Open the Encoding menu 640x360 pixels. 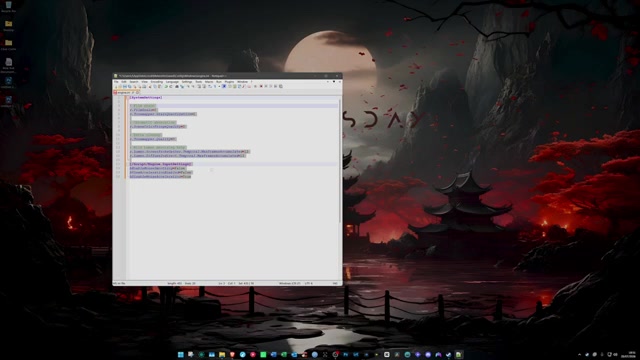click(x=157, y=82)
